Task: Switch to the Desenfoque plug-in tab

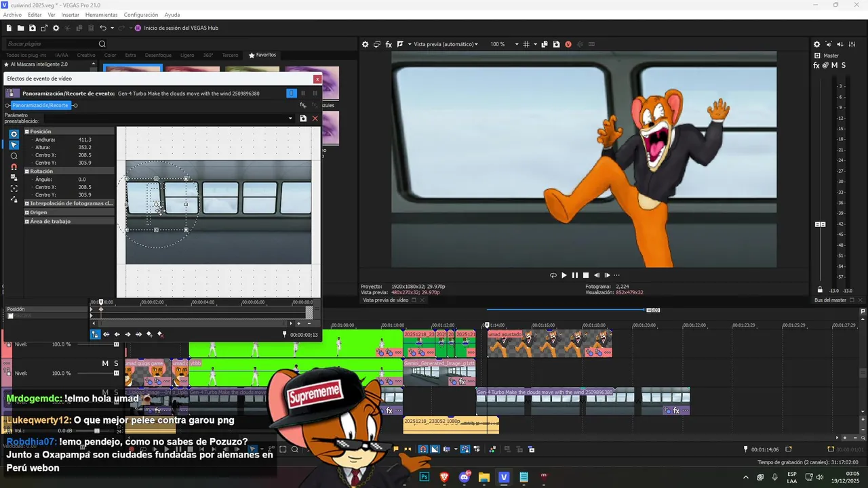Action: (158, 55)
